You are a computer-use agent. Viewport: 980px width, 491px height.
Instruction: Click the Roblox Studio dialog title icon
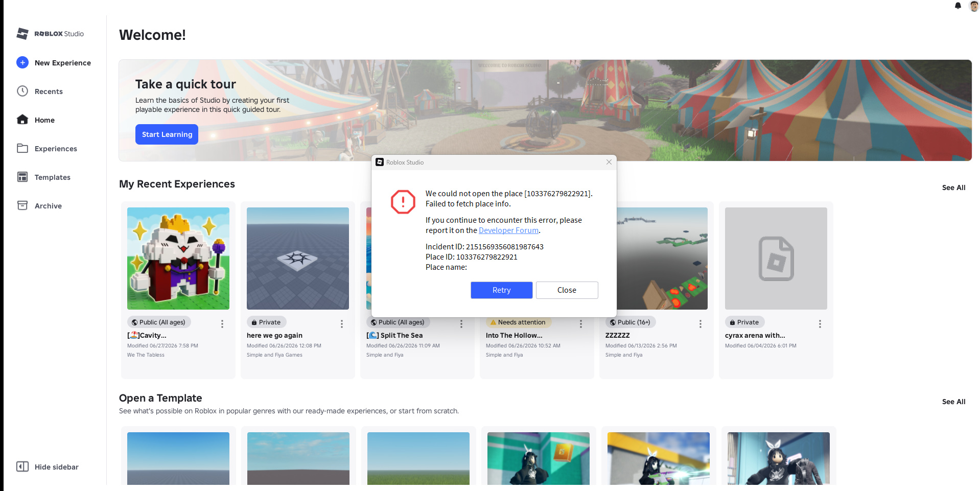[x=380, y=162]
